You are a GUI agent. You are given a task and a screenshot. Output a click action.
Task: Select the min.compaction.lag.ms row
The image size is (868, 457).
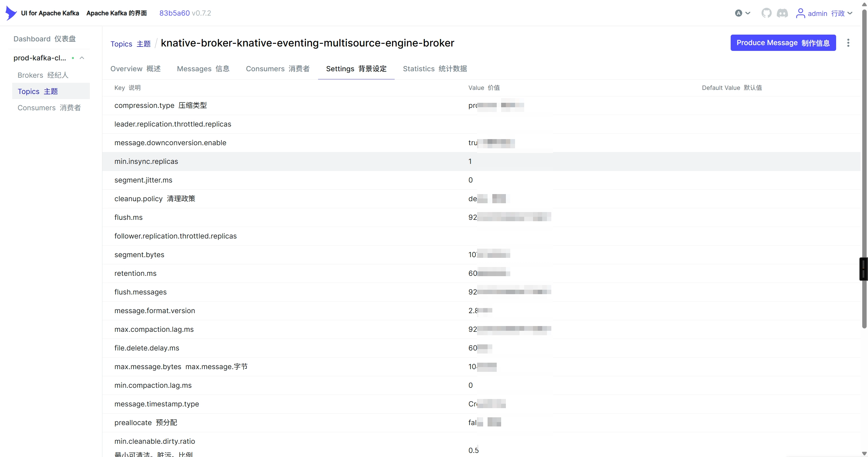[481, 385]
